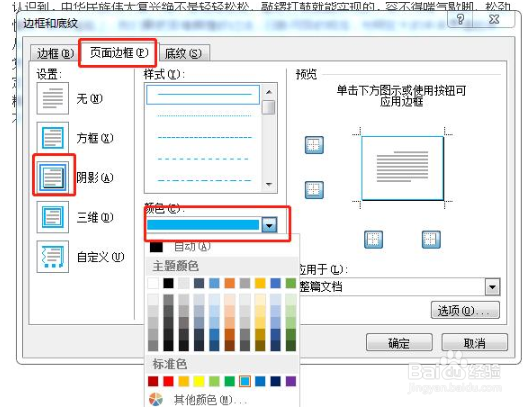The height and width of the screenshot is (407, 532).
Task: Open 其他颜色 color wheel icon
Action: [156, 400]
